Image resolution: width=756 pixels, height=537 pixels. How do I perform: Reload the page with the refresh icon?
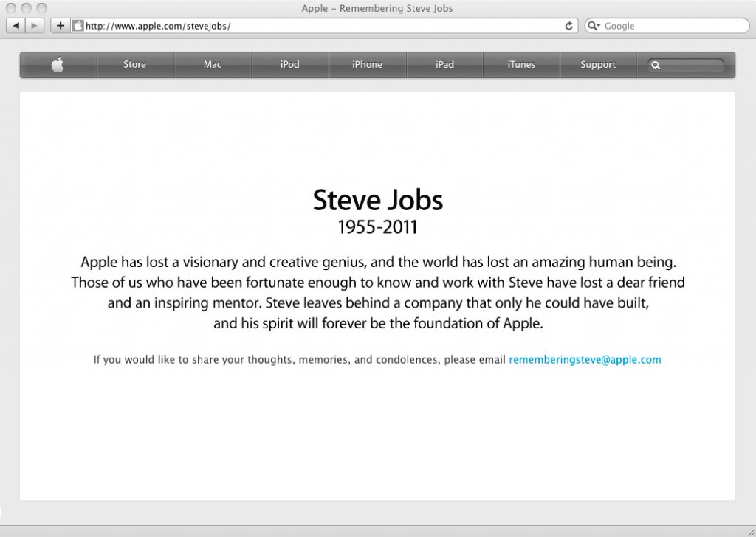pyautogui.click(x=569, y=26)
